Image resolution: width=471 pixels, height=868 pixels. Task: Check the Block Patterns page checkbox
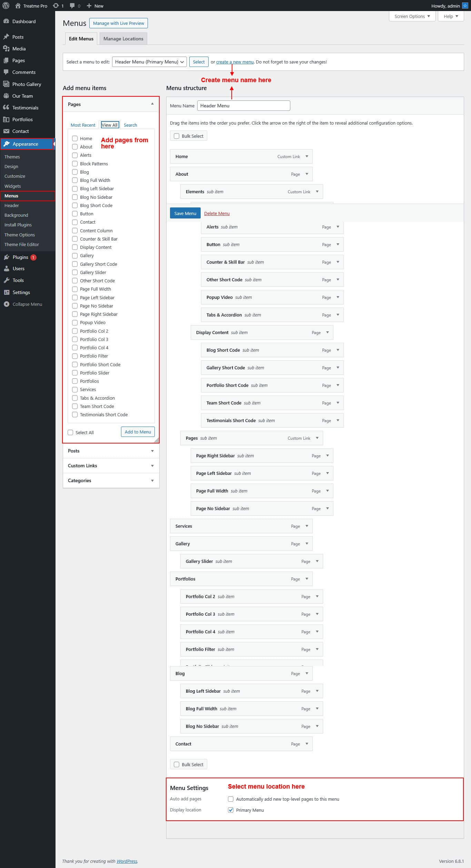click(x=75, y=164)
